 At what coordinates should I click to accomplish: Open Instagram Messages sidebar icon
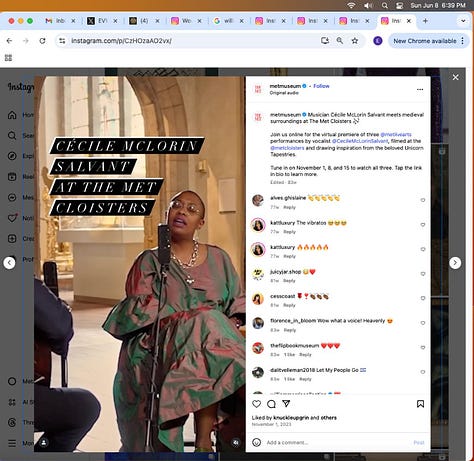tap(12, 197)
